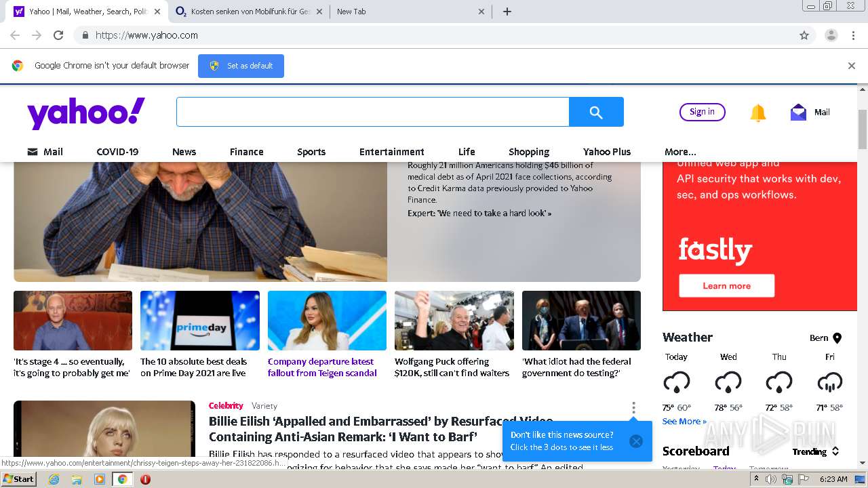Open Mail in the navigation bar
This screenshot has height=488, width=868.
[45, 152]
